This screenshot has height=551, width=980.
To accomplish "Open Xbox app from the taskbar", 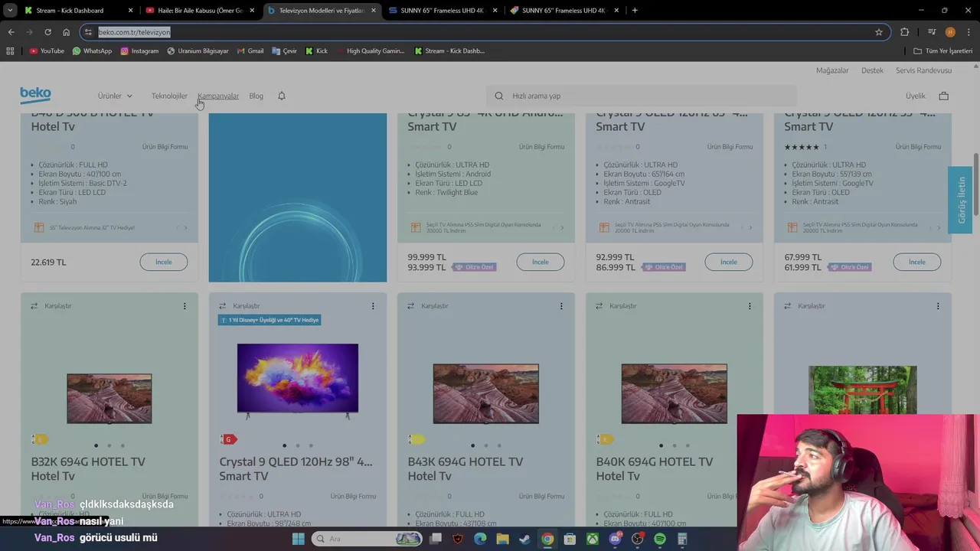I will click(593, 539).
